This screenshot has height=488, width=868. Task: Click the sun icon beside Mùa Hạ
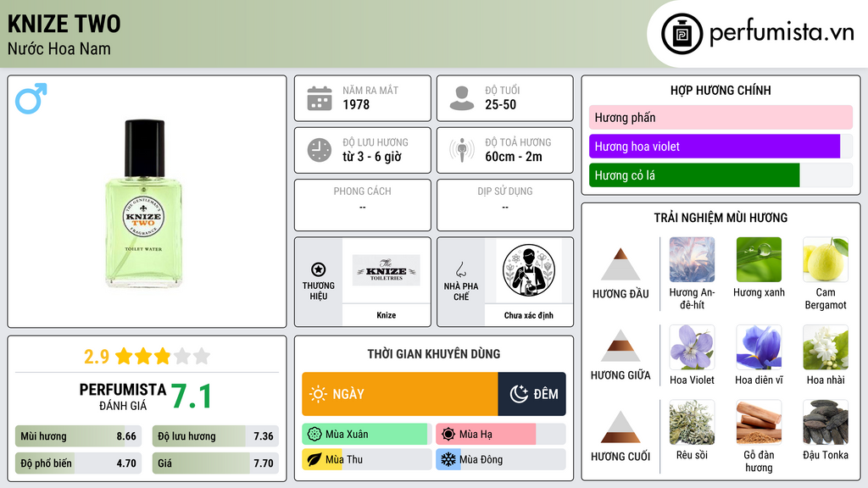(x=448, y=435)
